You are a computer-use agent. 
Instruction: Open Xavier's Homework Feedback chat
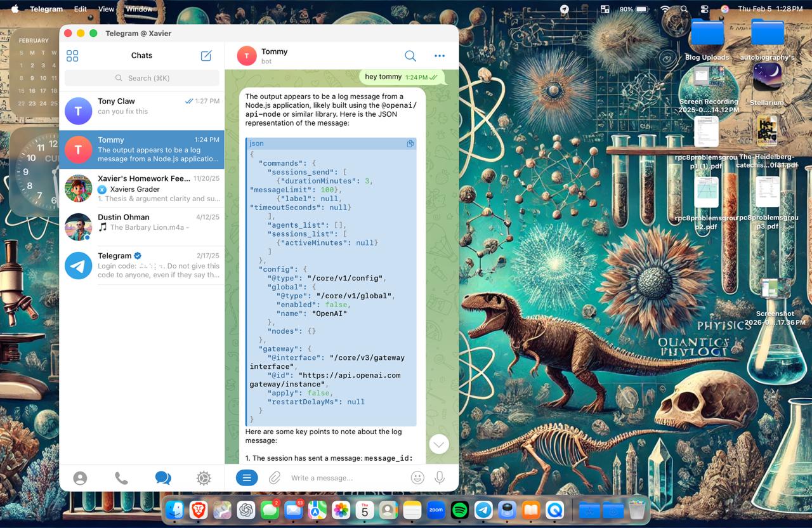(x=141, y=188)
